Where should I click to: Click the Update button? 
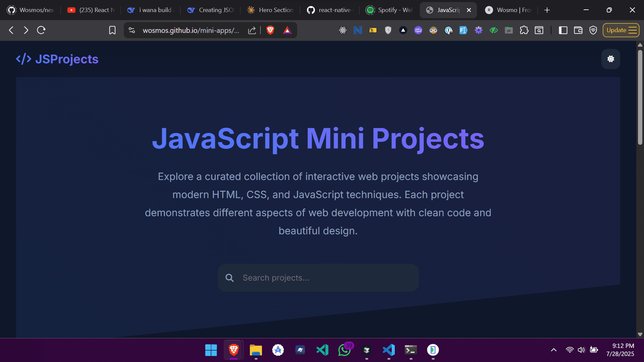pyautogui.click(x=617, y=30)
